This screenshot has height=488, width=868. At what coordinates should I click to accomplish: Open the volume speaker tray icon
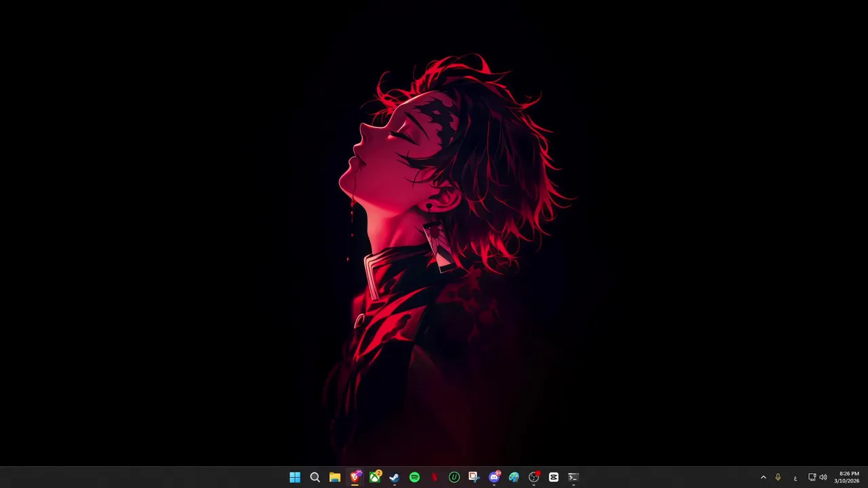[823, 477]
